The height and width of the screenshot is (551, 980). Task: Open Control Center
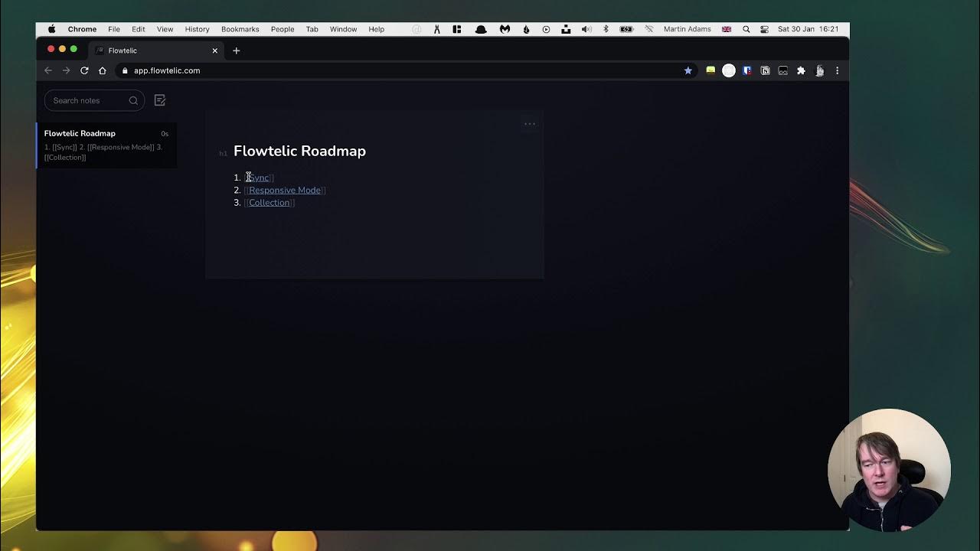[764, 29]
